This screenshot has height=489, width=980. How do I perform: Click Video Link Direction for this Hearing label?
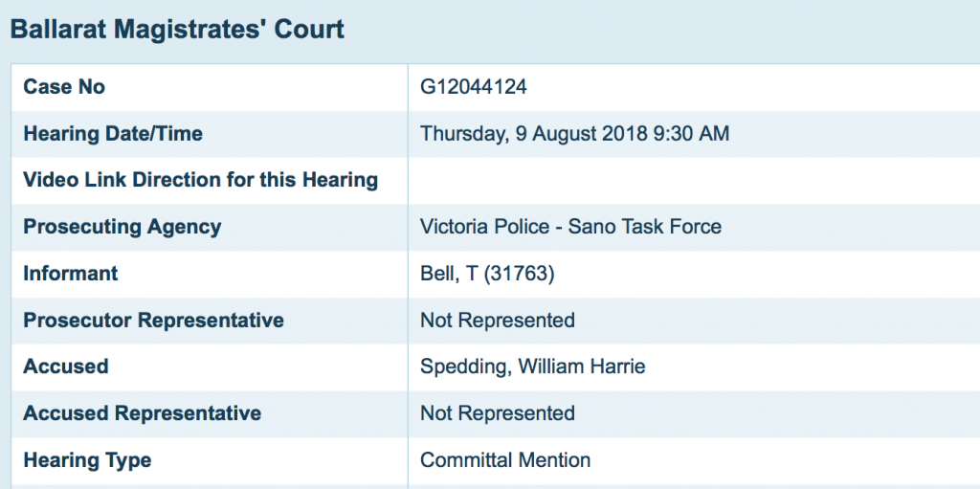pos(200,180)
